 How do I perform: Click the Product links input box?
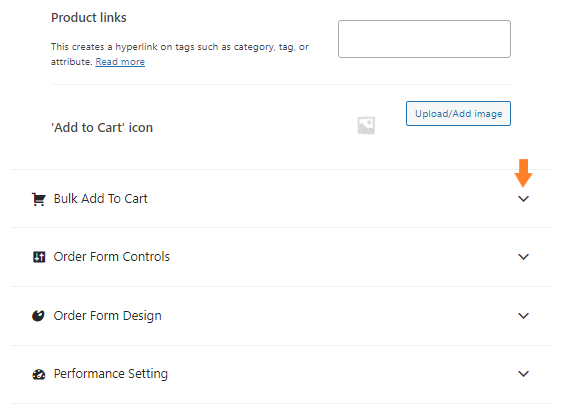[424, 39]
